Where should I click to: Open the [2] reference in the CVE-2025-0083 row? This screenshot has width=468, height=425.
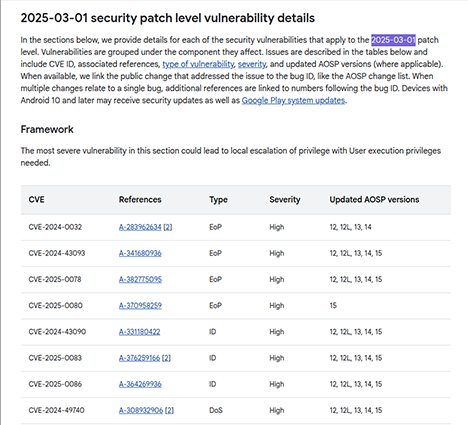[167, 358]
